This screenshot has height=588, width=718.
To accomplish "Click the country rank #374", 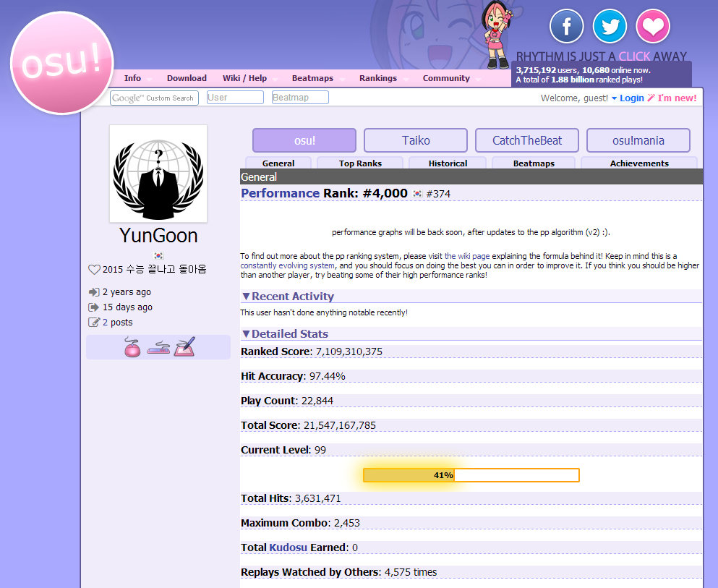I will pos(438,194).
